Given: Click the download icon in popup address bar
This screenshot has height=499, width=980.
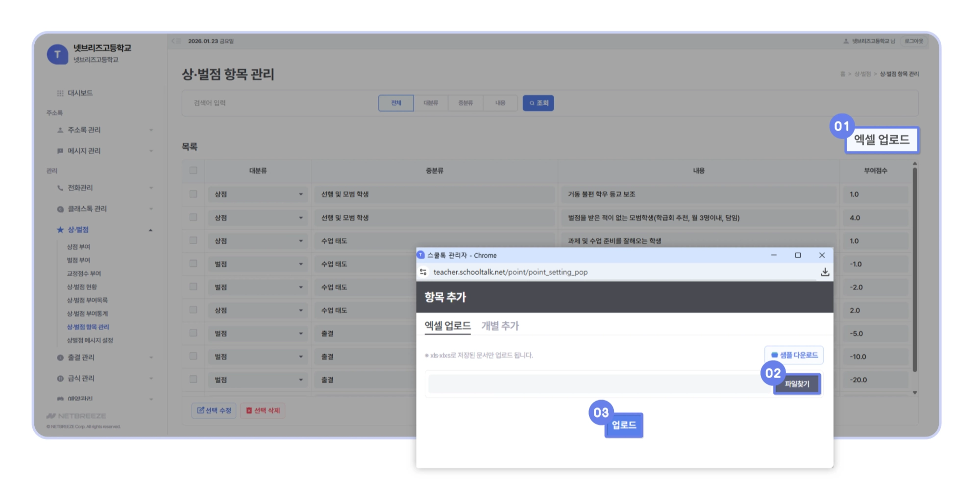Looking at the screenshot, I should (825, 272).
